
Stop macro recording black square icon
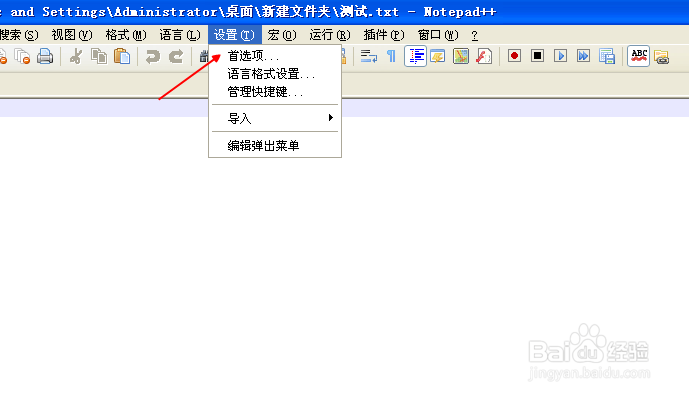click(537, 56)
